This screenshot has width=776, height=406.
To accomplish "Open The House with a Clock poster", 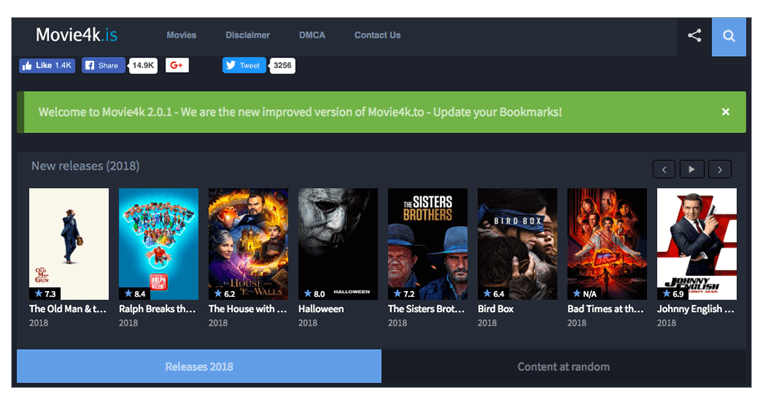I will [x=248, y=244].
